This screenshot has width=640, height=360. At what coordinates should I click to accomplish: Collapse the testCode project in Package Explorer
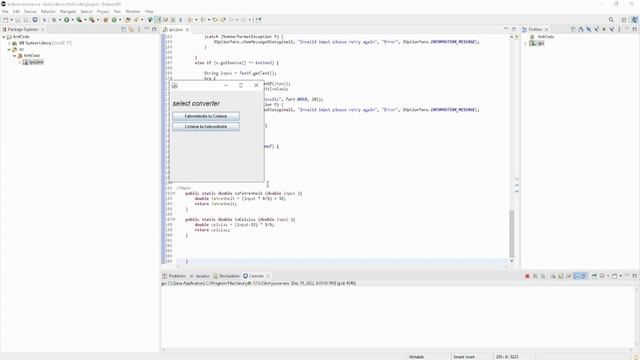4,37
